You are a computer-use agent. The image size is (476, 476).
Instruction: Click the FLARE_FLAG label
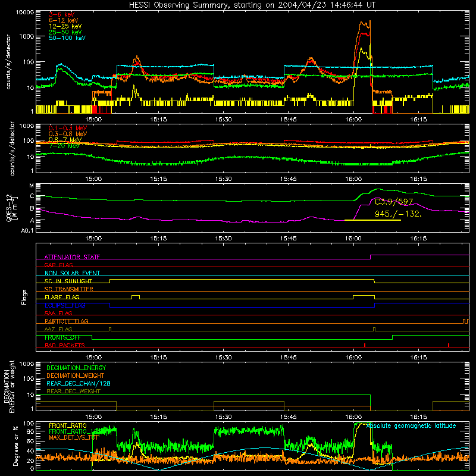[62, 297]
